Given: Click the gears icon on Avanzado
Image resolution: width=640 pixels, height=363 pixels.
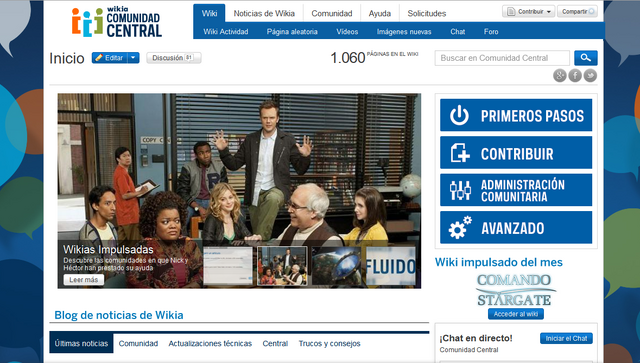Looking at the screenshot, I should tap(460, 227).
